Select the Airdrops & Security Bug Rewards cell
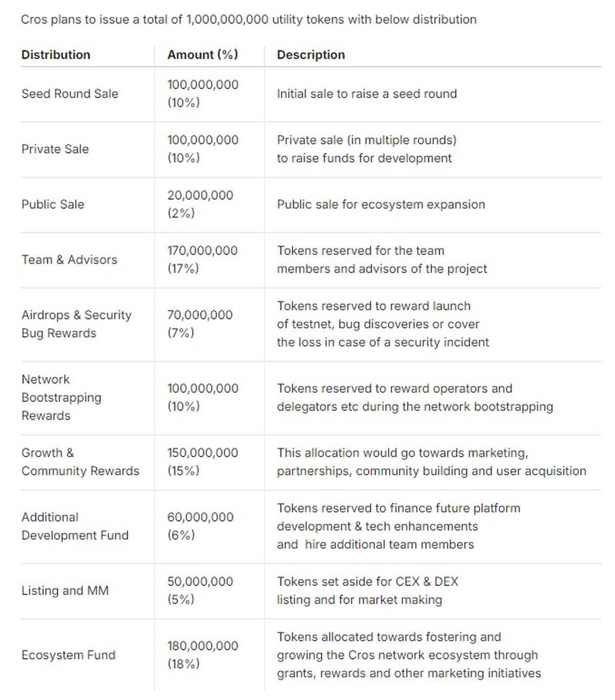This screenshot has width=615, height=700. click(x=76, y=324)
